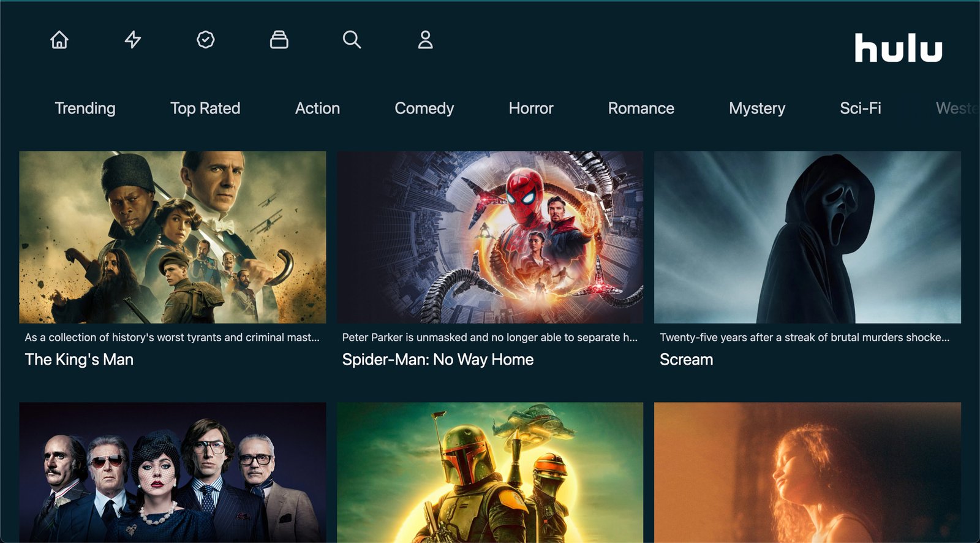
Task: Choose the Comedy genre tab
Action: (424, 108)
